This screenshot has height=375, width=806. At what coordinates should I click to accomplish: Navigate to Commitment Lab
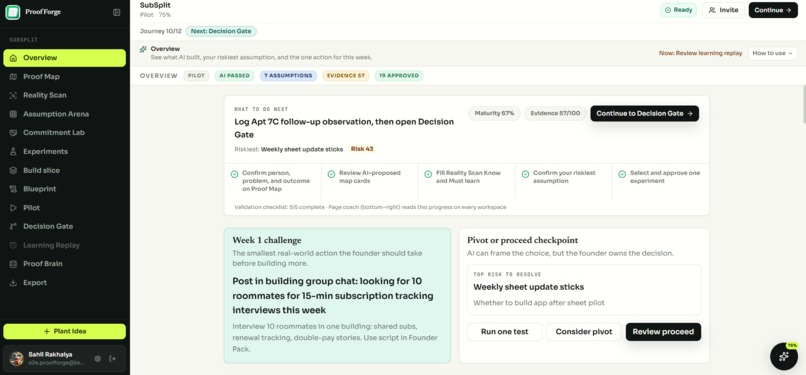pyautogui.click(x=64, y=133)
